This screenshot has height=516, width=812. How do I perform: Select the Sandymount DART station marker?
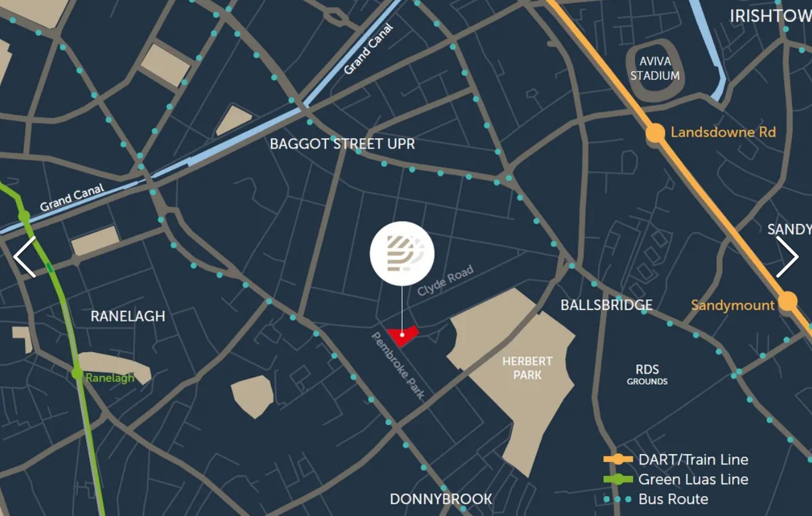tap(788, 301)
